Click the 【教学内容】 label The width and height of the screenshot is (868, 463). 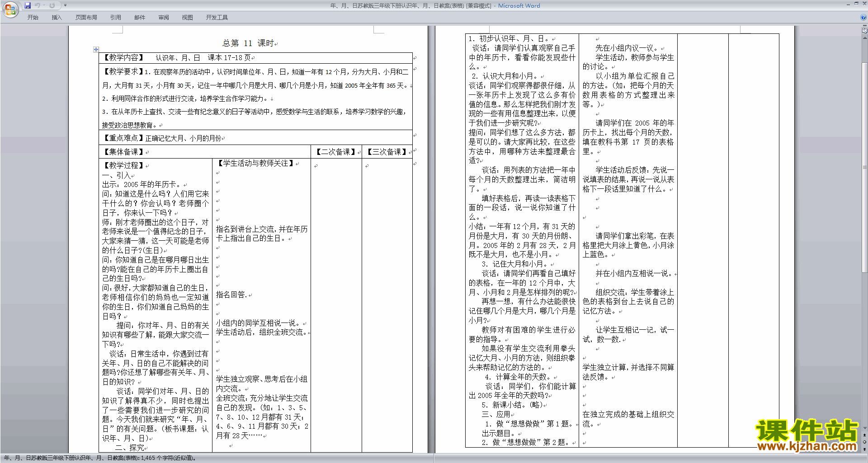coord(123,58)
